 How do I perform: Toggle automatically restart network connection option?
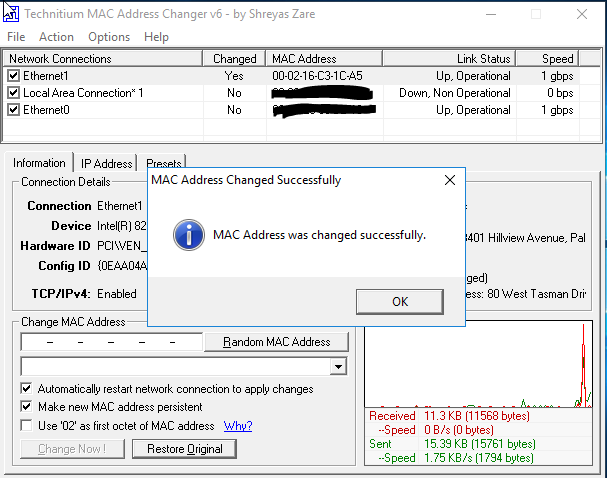[26, 388]
